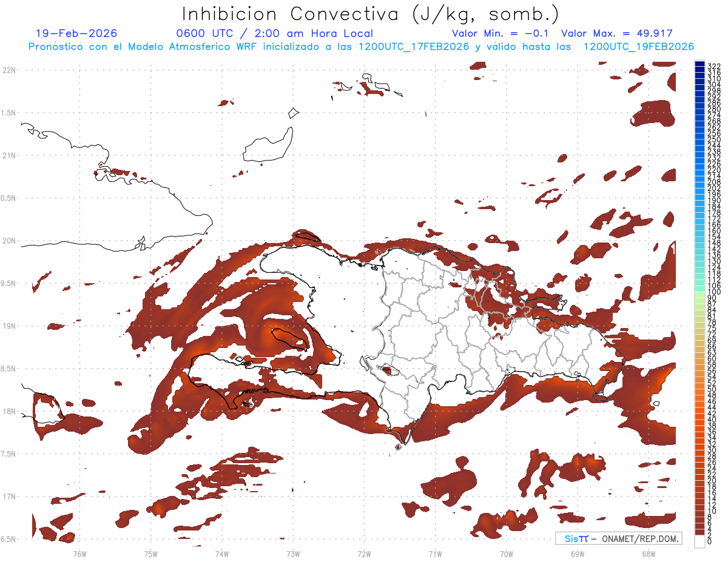This screenshot has width=728, height=562.
Task: Click the 74W longitude label
Action: click(x=221, y=554)
